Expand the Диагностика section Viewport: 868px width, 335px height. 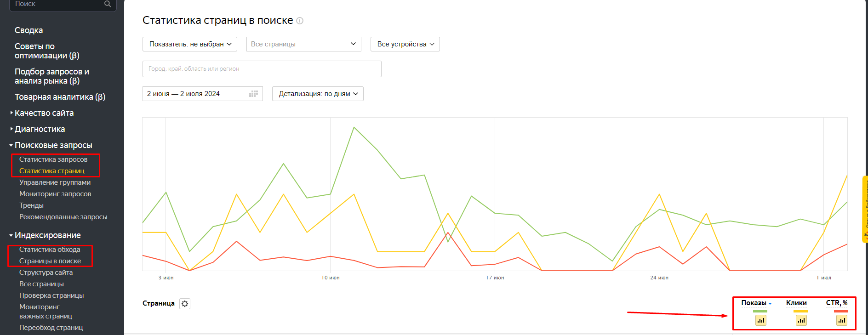pyautogui.click(x=40, y=129)
